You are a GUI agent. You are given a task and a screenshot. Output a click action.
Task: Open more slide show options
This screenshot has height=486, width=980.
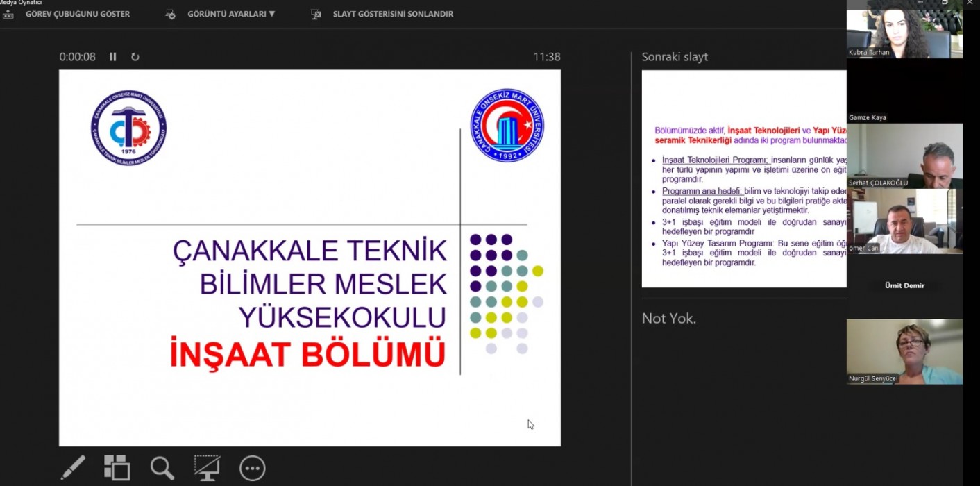[x=253, y=468]
